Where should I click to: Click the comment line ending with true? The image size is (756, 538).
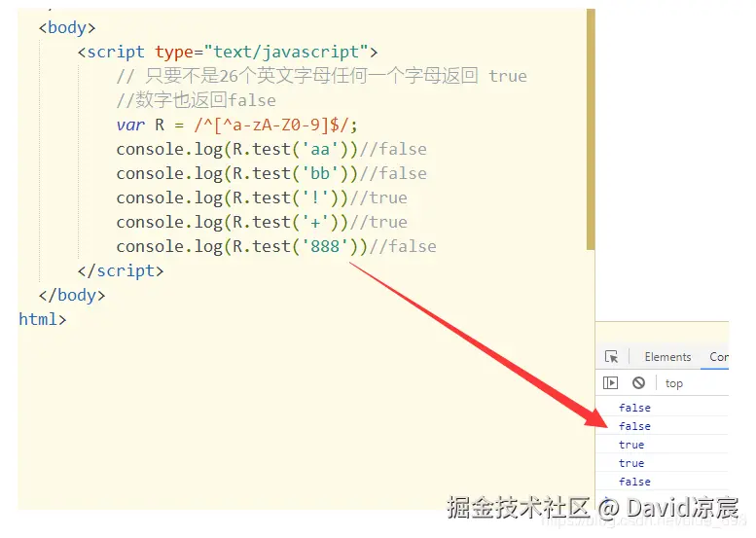(322, 76)
